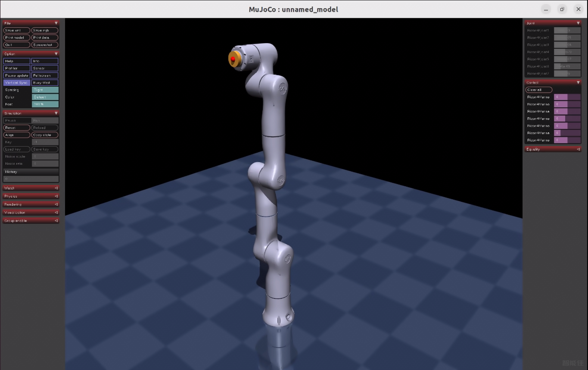Click the orange flange at the arm tip

coord(235,59)
